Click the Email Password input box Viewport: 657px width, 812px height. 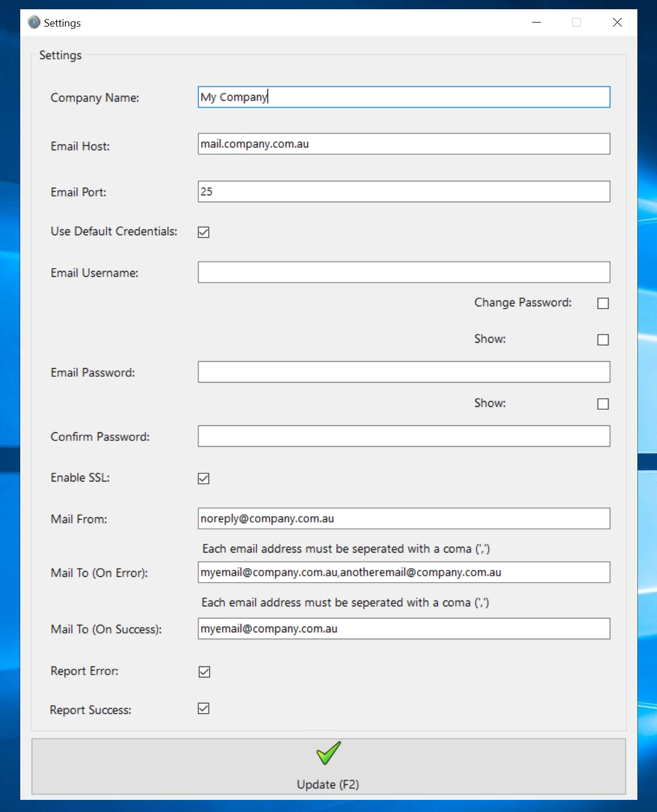403,372
